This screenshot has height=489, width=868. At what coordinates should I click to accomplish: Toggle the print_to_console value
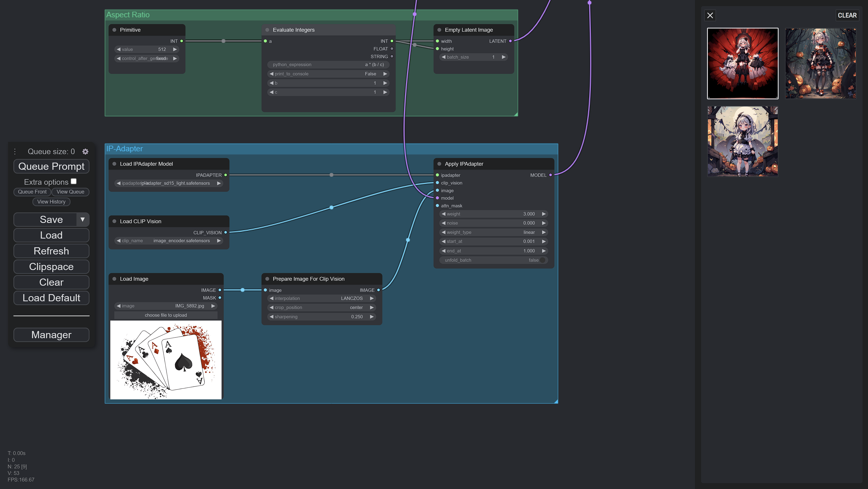[329, 74]
